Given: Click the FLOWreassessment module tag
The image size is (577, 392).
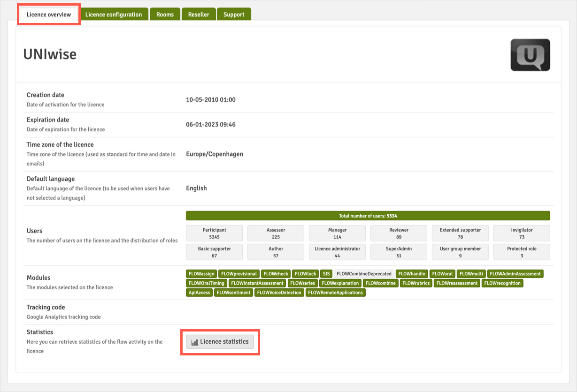Looking at the screenshot, I should pos(457,283).
